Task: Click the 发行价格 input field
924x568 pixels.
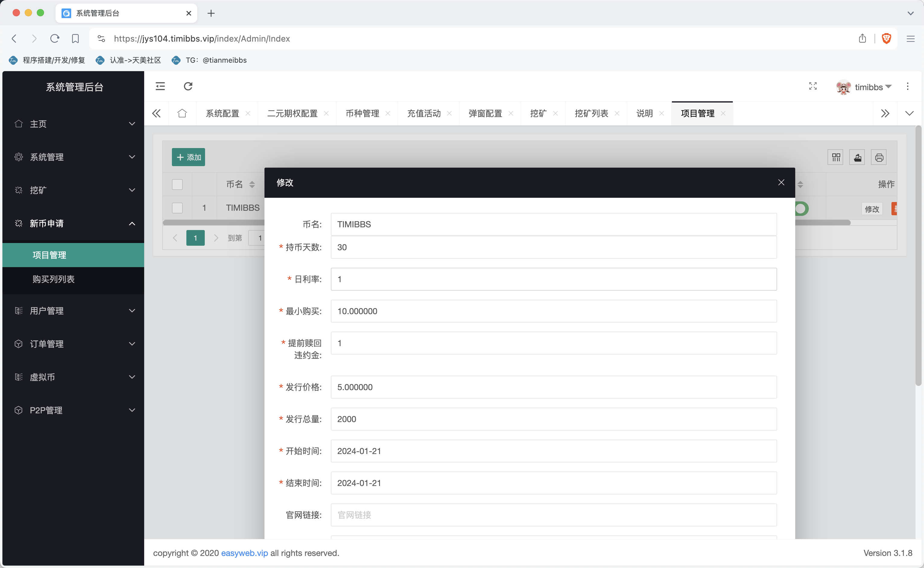Action: pos(553,387)
